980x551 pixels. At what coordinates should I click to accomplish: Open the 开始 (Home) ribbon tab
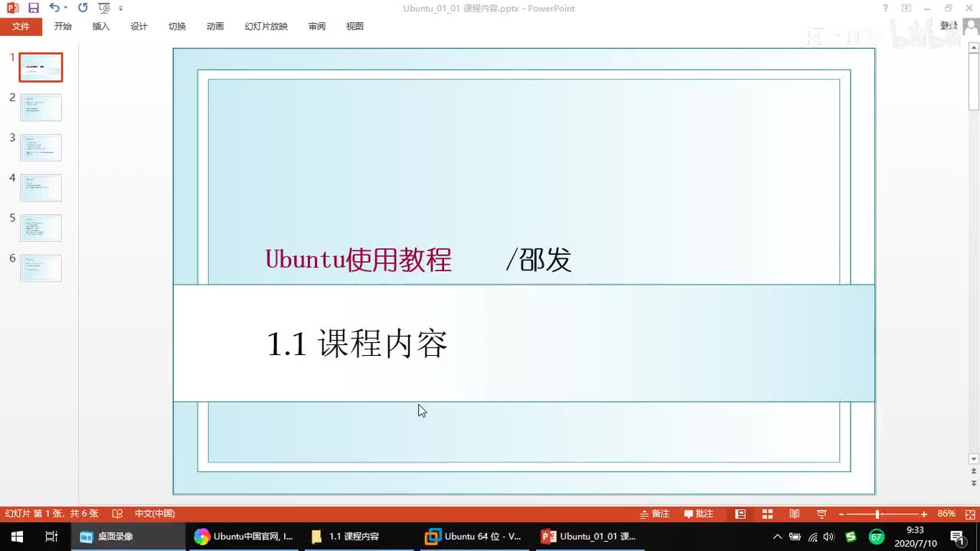pos(63,26)
